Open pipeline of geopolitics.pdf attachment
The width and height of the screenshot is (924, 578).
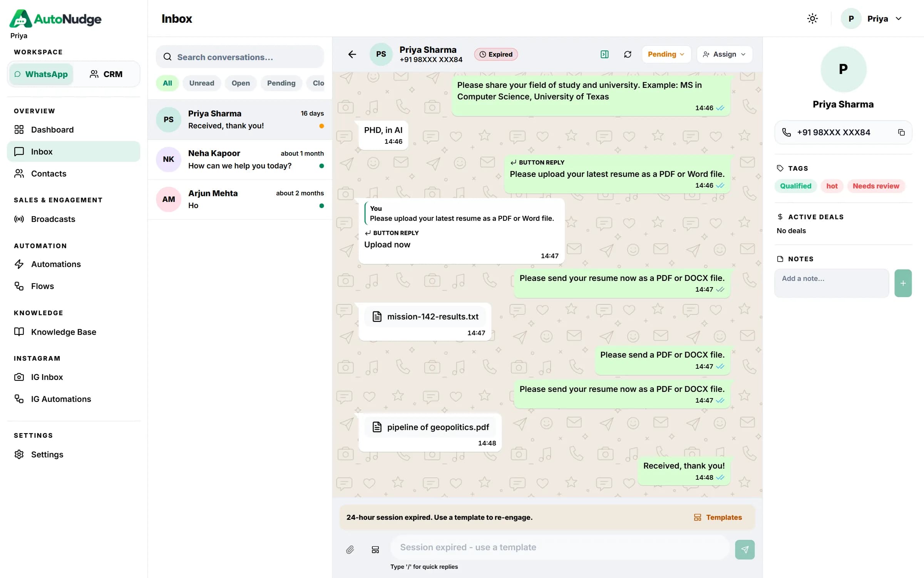[430, 427]
